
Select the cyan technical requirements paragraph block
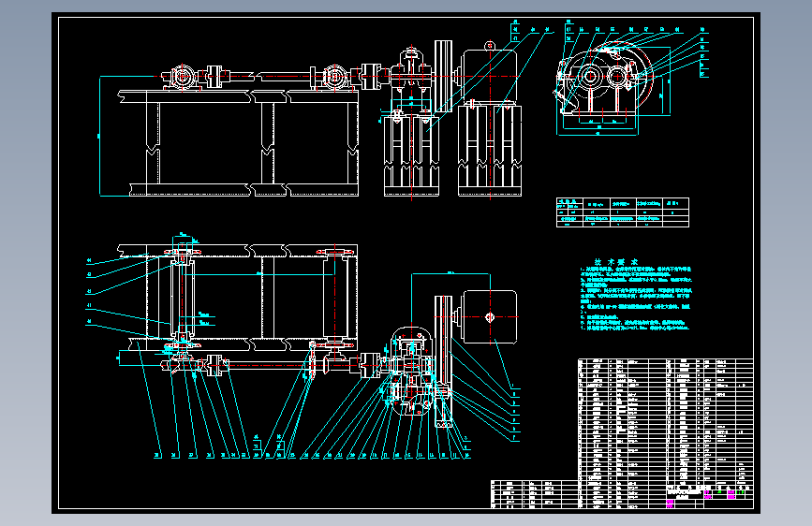(635, 299)
